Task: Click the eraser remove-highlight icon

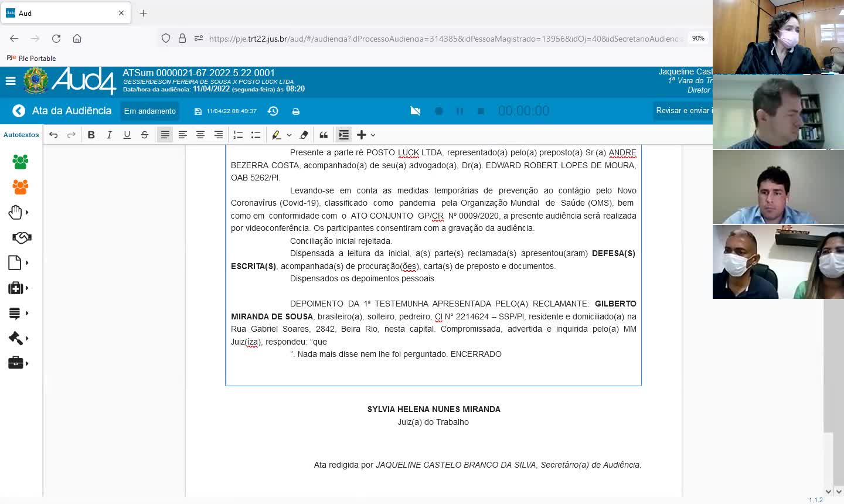Action: pos(304,135)
